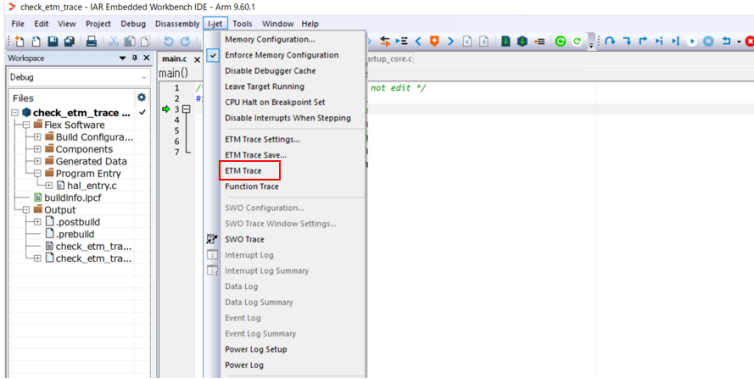
Task: Expand the Components folder node
Action: click(38, 149)
